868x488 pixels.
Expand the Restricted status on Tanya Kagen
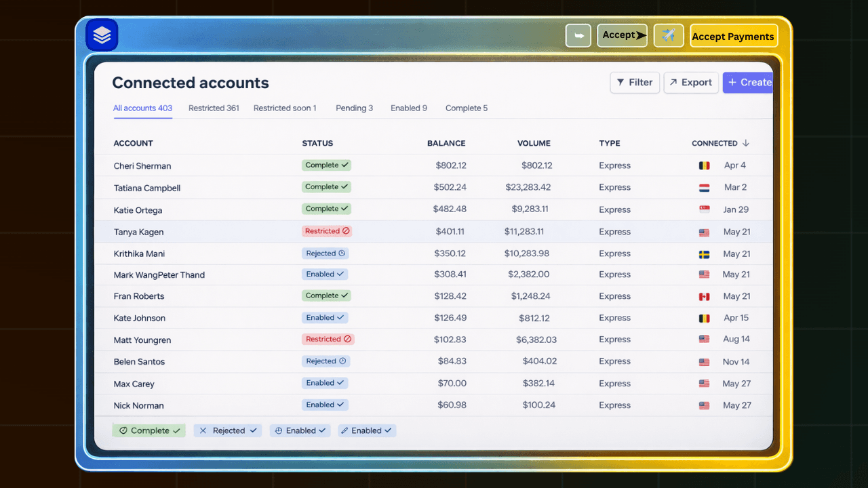[x=327, y=231]
